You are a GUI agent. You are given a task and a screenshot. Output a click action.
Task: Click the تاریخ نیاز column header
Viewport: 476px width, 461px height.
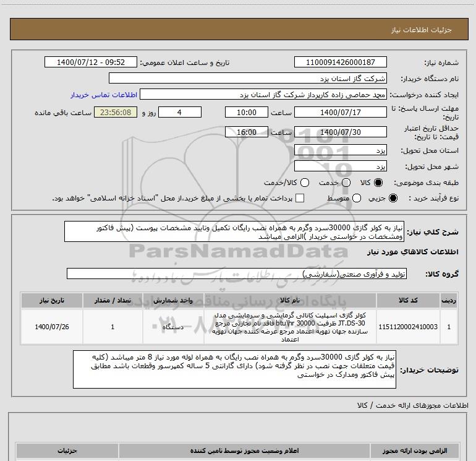(51, 301)
